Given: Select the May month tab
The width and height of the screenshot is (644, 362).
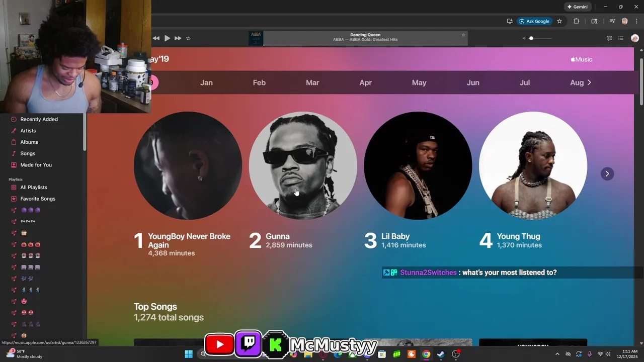Looking at the screenshot, I should pos(419,82).
